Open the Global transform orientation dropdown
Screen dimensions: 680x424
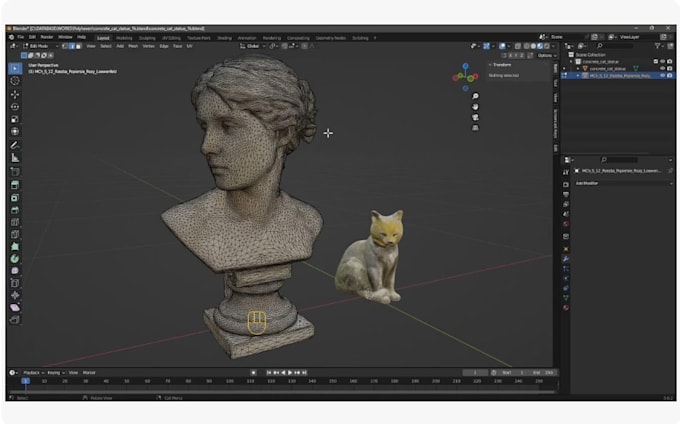click(x=253, y=46)
